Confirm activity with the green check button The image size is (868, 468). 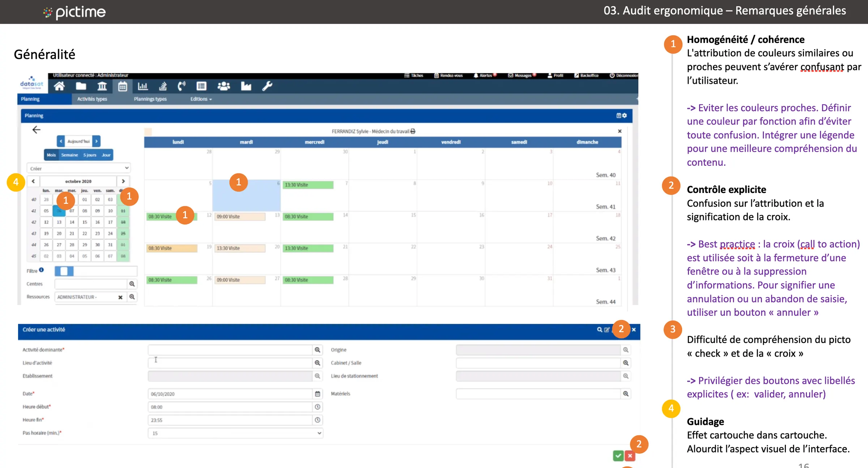[618, 456]
